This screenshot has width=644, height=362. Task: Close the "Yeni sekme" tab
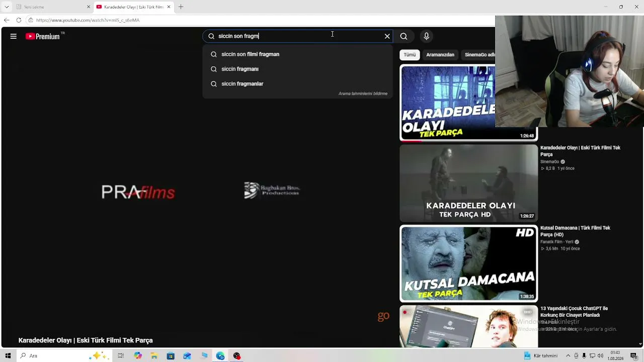(x=89, y=7)
